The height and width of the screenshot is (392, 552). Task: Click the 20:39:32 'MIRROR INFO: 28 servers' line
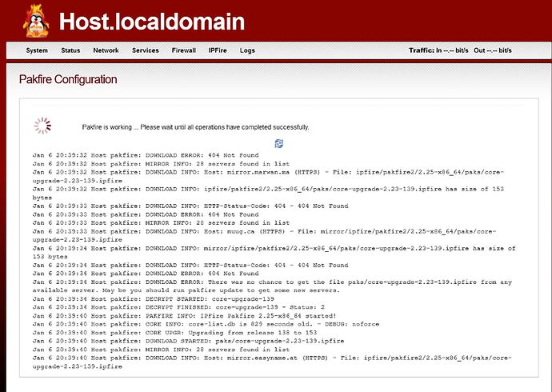coord(161,164)
